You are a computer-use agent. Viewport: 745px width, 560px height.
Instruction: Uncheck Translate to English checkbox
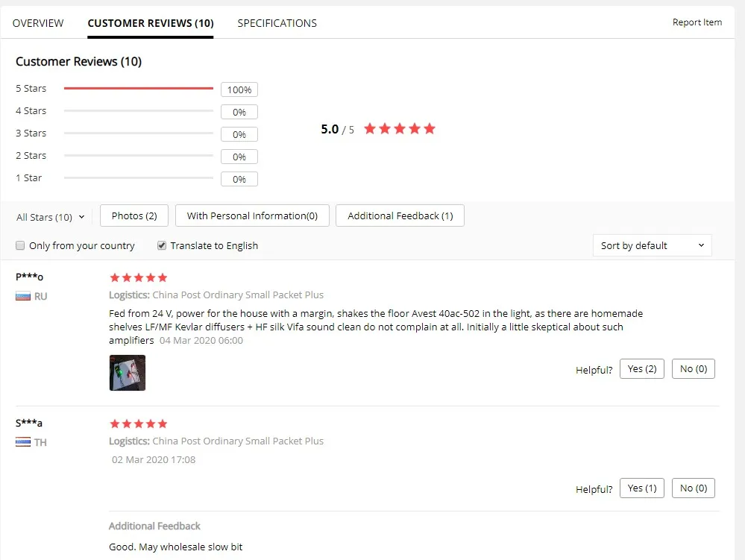(x=162, y=245)
